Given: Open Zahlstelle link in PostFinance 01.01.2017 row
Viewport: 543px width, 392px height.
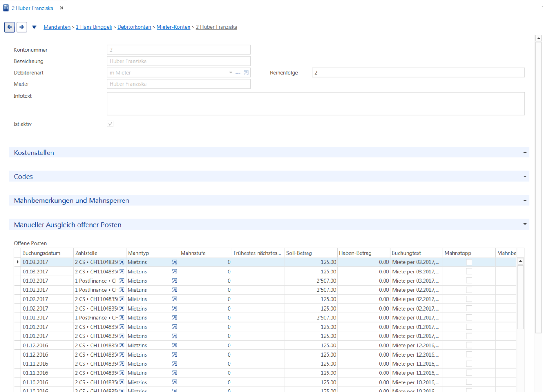Looking at the screenshot, I should pos(122,318).
